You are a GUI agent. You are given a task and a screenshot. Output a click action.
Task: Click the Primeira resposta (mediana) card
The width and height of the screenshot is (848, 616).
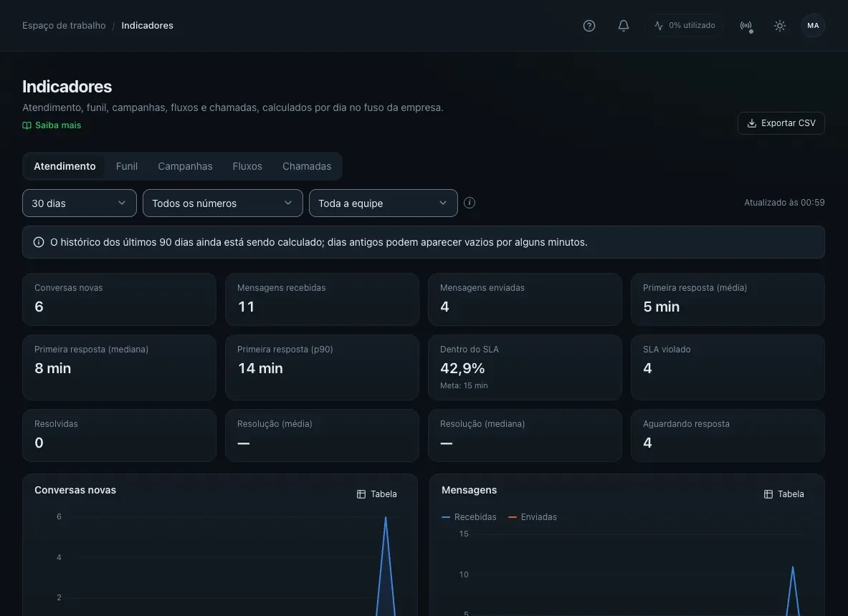pos(119,367)
